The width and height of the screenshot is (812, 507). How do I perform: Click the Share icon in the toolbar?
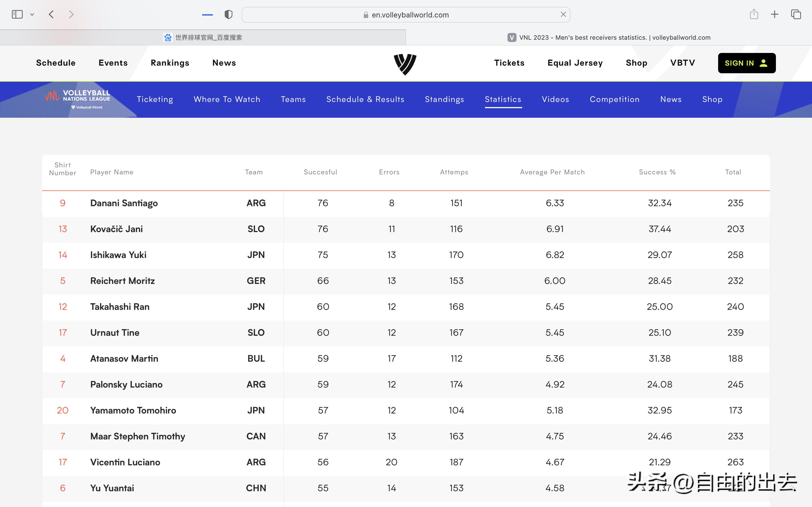[754, 14]
